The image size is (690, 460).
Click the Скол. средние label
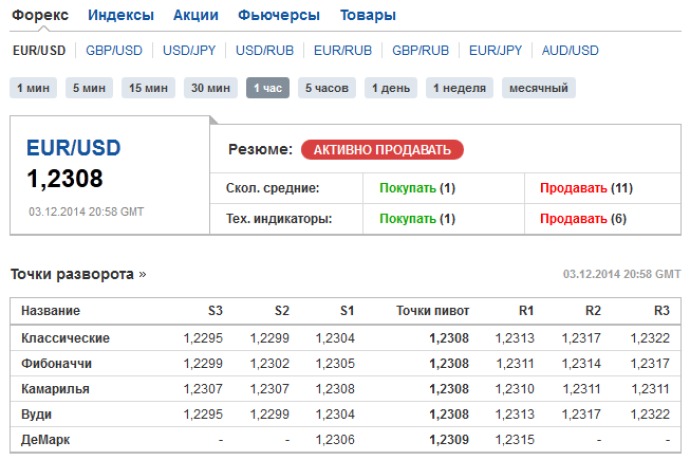pos(272,188)
